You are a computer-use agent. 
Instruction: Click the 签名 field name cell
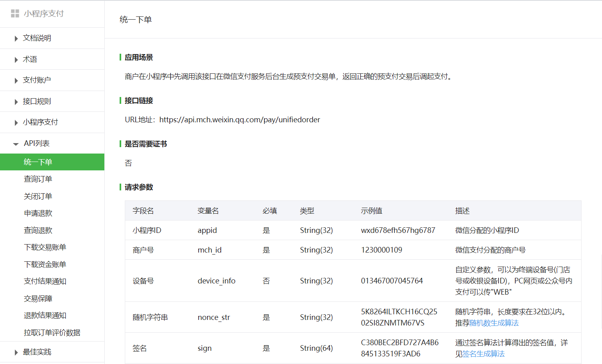(140, 348)
